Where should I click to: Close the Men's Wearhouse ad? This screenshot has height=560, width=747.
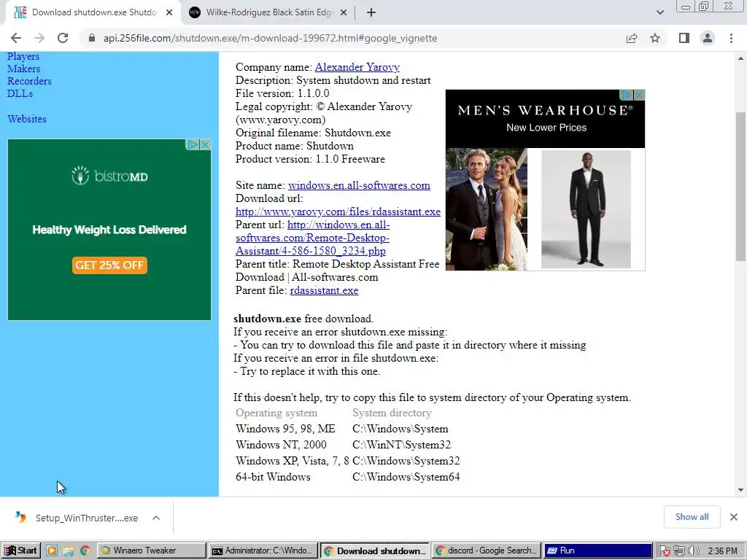pyautogui.click(x=639, y=96)
